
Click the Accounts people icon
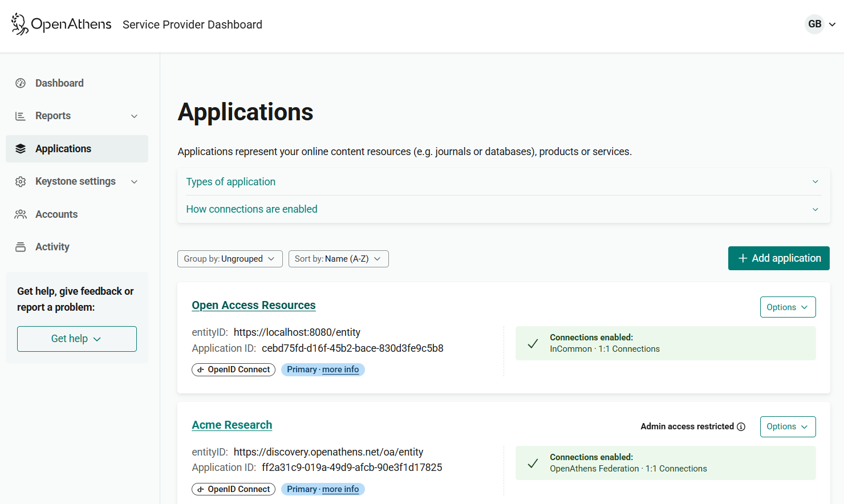coord(21,214)
